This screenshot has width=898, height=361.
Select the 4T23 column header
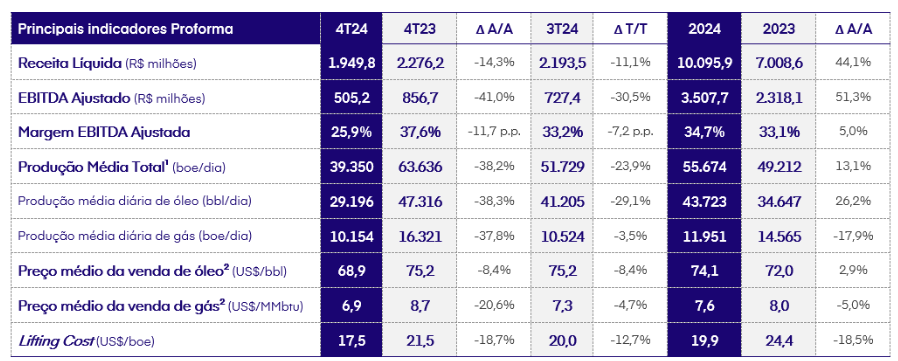coord(419,30)
